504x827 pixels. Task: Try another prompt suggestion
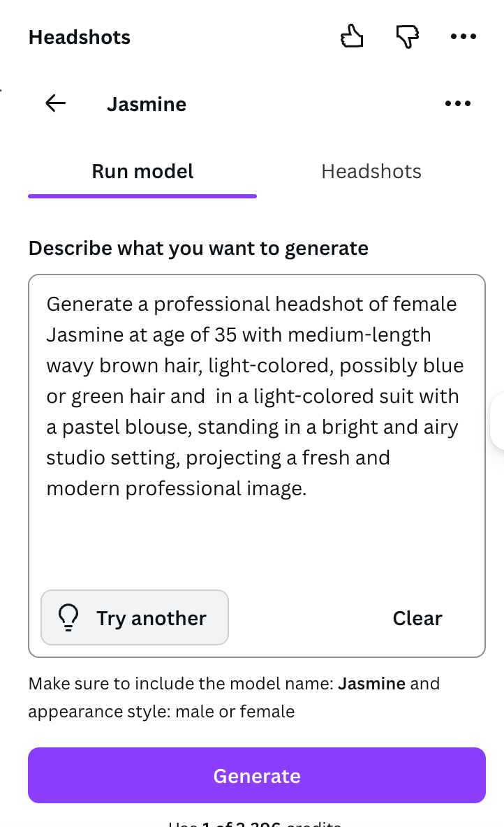click(134, 617)
